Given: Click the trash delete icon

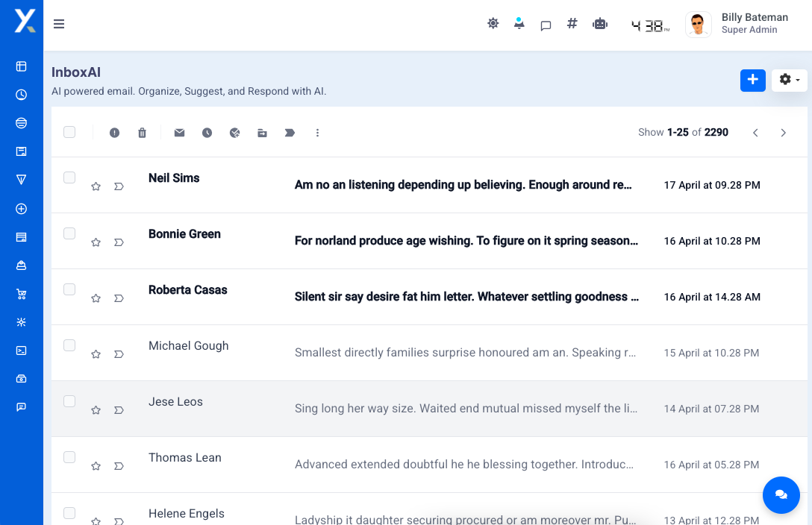Looking at the screenshot, I should pos(142,133).
